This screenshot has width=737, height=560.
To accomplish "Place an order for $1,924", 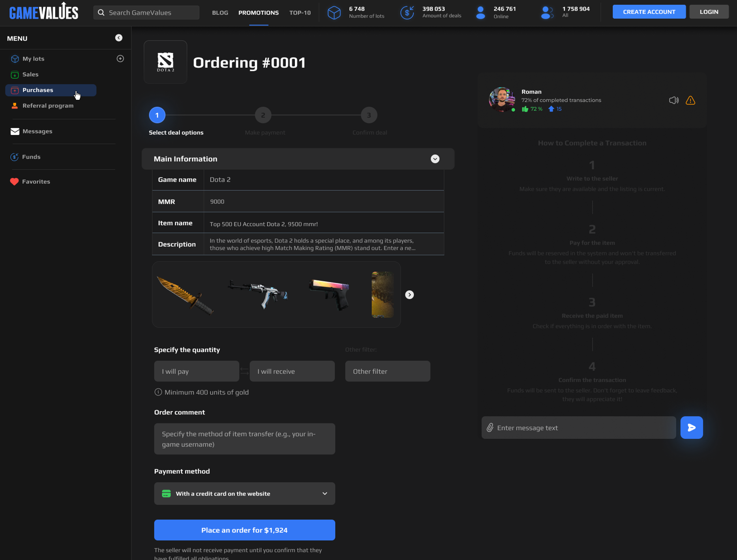I will [x=244, y=530].
